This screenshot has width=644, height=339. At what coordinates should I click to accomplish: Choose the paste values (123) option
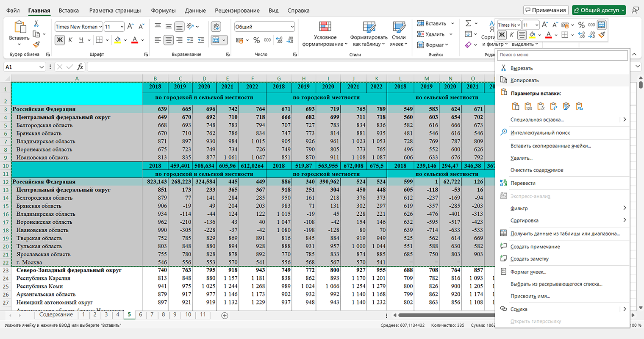point(528,106)
